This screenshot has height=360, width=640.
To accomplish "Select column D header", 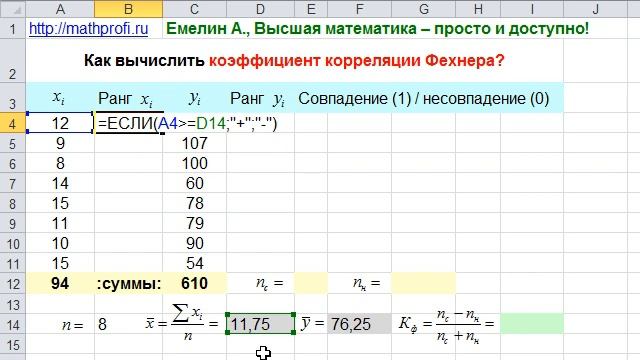I will [260, 9].
